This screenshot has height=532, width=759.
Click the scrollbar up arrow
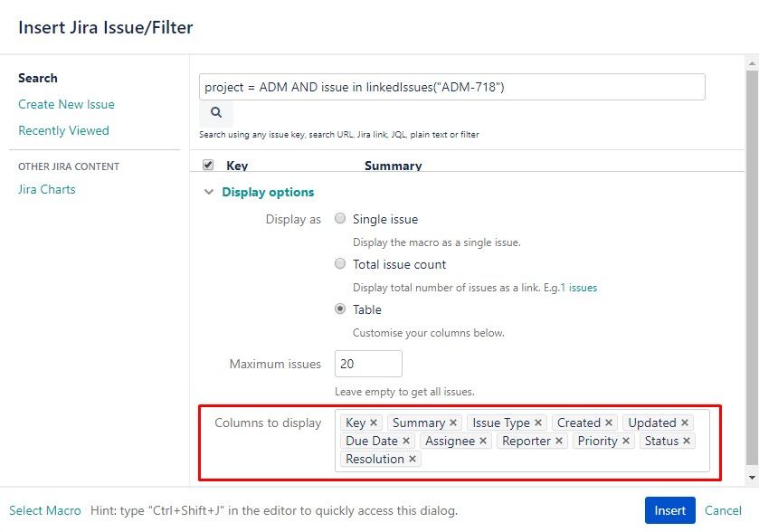tap(752, 63)
